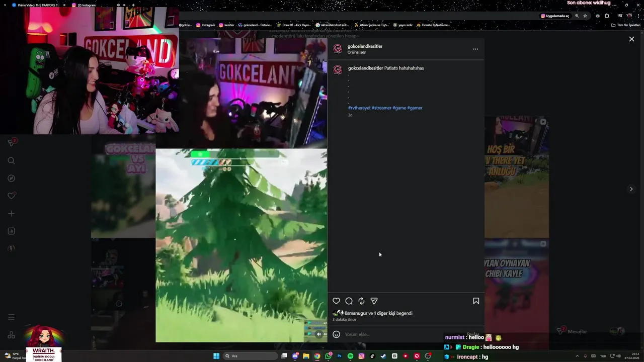
Task: Open the zoom magnifier icon in the address bar
Action: click(x=577, y=16)
